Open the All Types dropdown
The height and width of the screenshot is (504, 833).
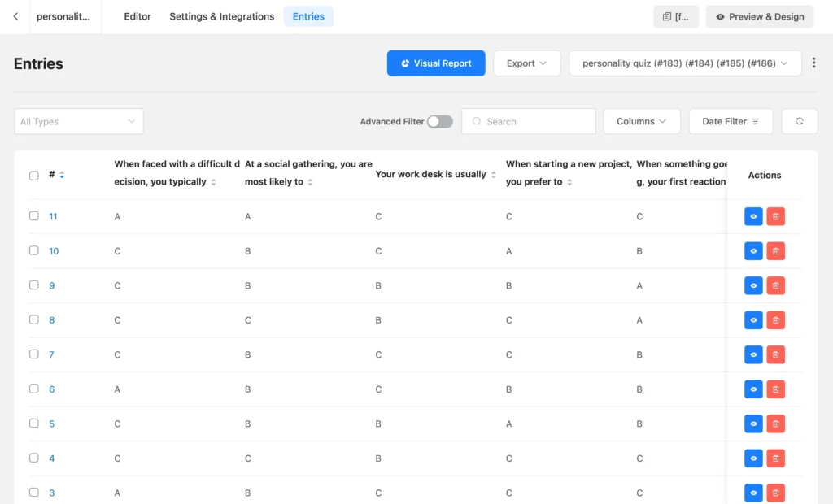[x=79, y=122]
